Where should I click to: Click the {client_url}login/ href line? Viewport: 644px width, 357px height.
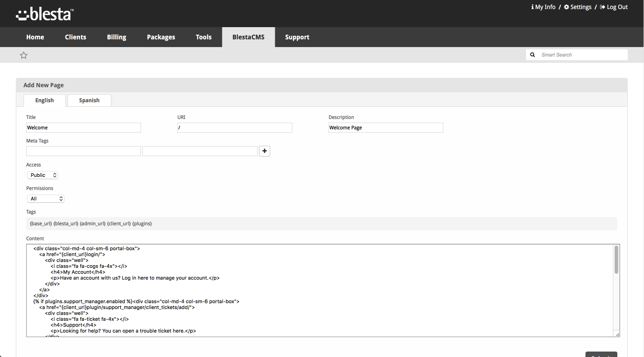[72, 254]
